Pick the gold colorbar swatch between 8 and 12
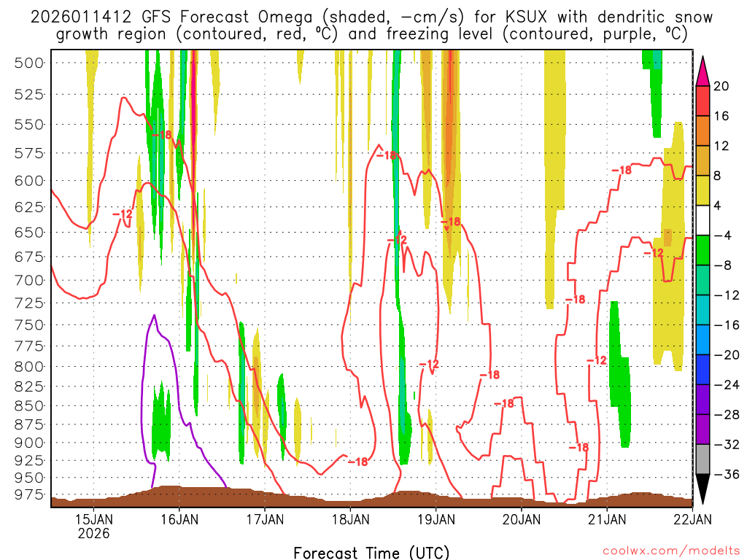The image size is (747, 560). (x=703, y=160)
